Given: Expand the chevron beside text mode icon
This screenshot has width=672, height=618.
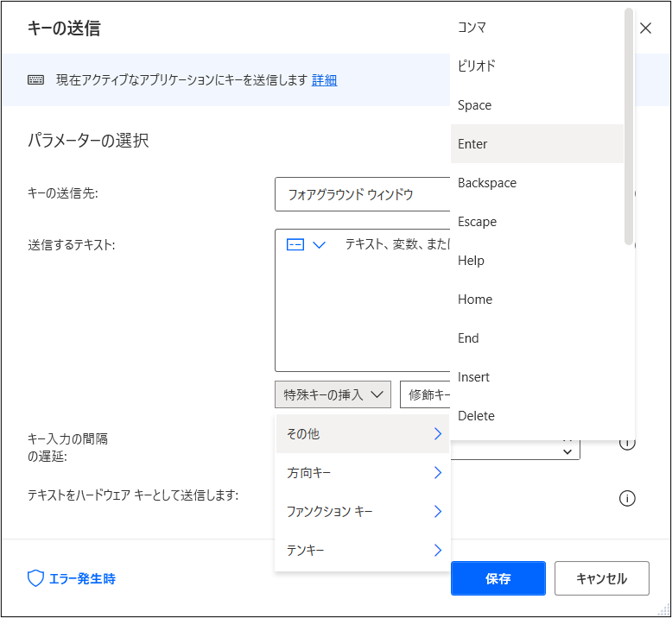Looking at the screenshot, I should click(320, 245).
